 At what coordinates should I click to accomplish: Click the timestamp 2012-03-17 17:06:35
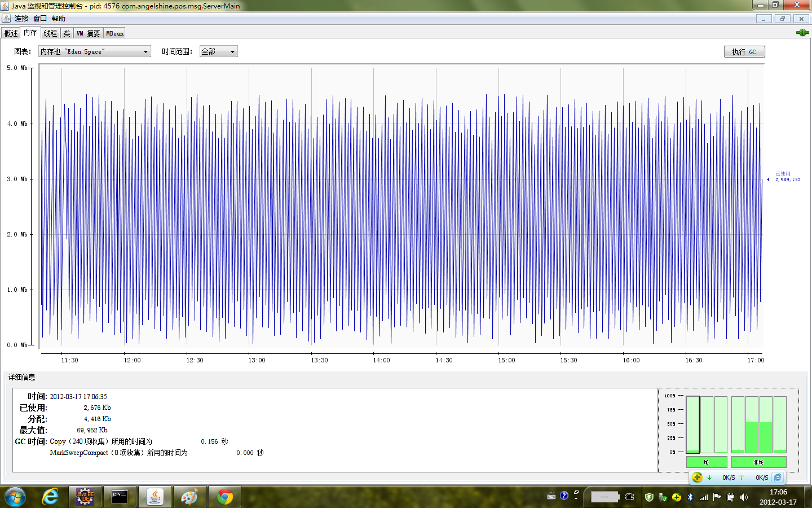(x=78, y=397)
